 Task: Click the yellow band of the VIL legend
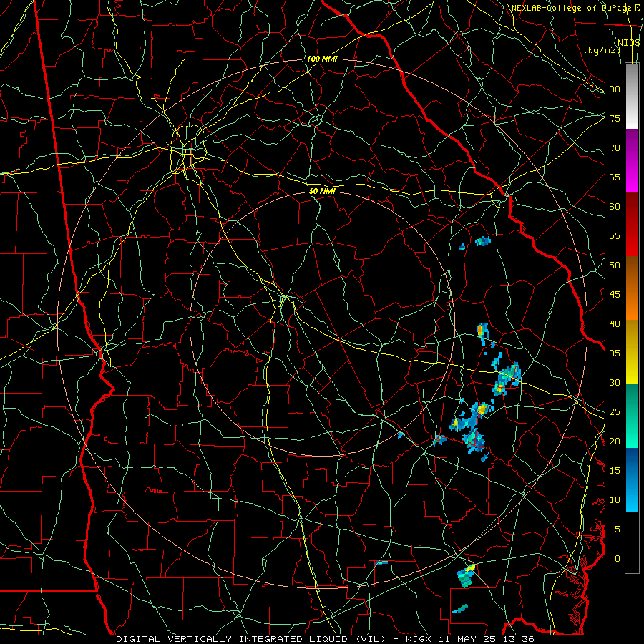point(632,352)
